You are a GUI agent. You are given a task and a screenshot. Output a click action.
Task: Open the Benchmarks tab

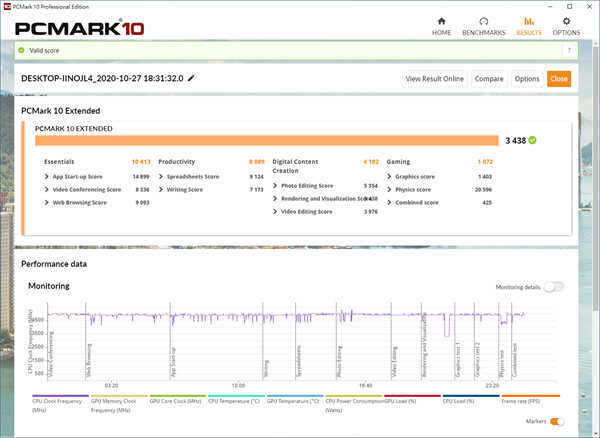(484, 26)
